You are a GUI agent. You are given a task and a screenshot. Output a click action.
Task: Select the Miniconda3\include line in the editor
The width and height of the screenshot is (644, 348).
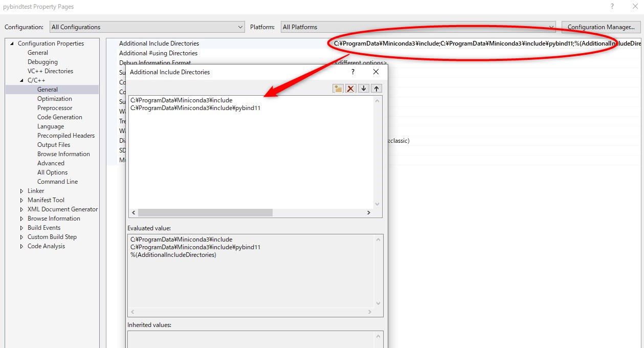tap(181, 100)
